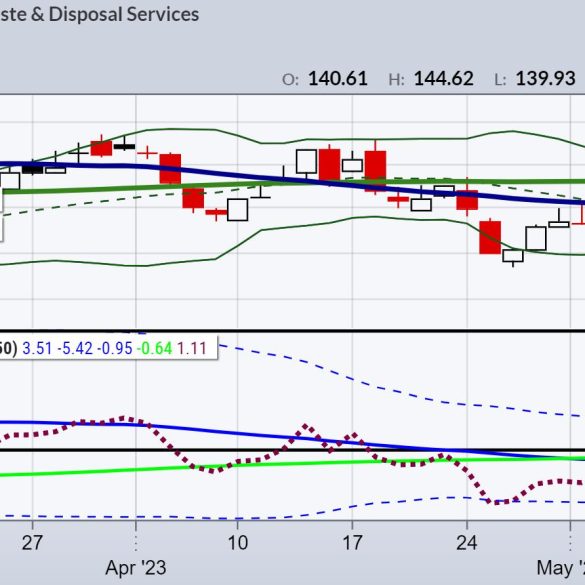Click the Low price value 139.93
This screenshot has height=585, width=585.
pos(545,79)
